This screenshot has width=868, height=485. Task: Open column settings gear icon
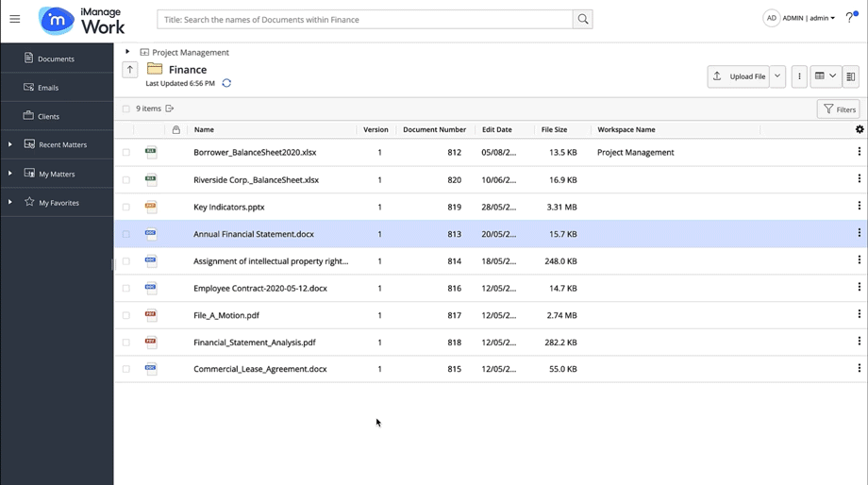[x=859, y=129]
